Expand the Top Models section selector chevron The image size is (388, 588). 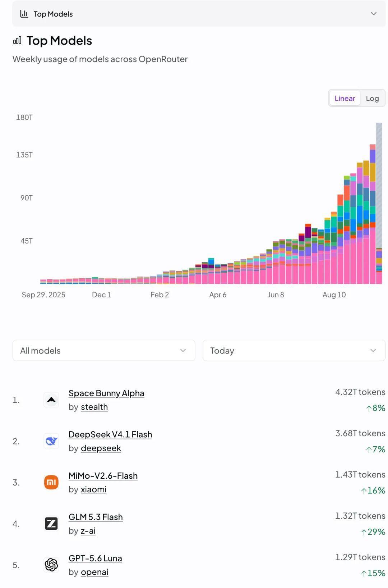point(374,14)
